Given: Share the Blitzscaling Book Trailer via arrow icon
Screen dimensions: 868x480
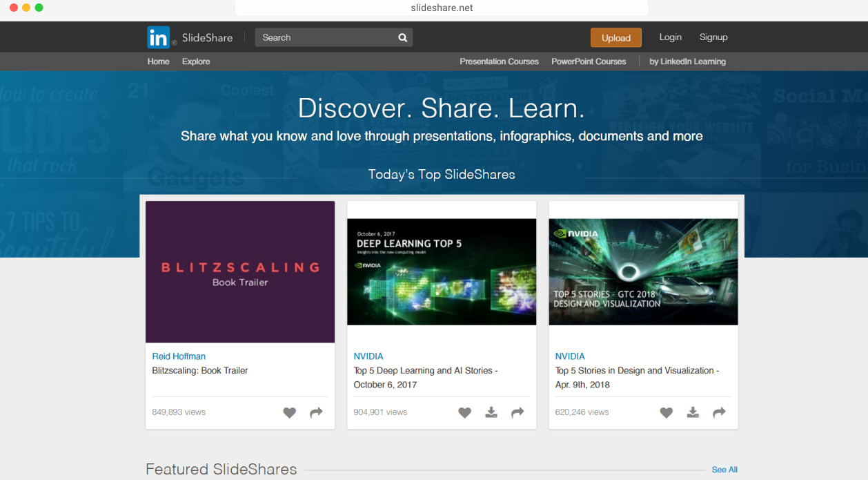Looking at the screenshot, I should point(316,412).
